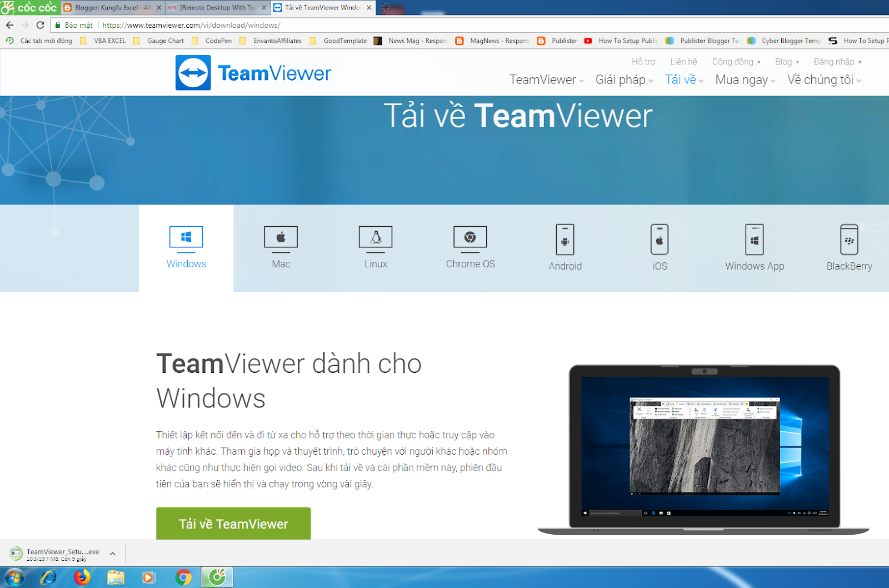This screenshot has width=889, height=588.
Task: Expand the Giải pháp menu
Action: coord(621,79)
